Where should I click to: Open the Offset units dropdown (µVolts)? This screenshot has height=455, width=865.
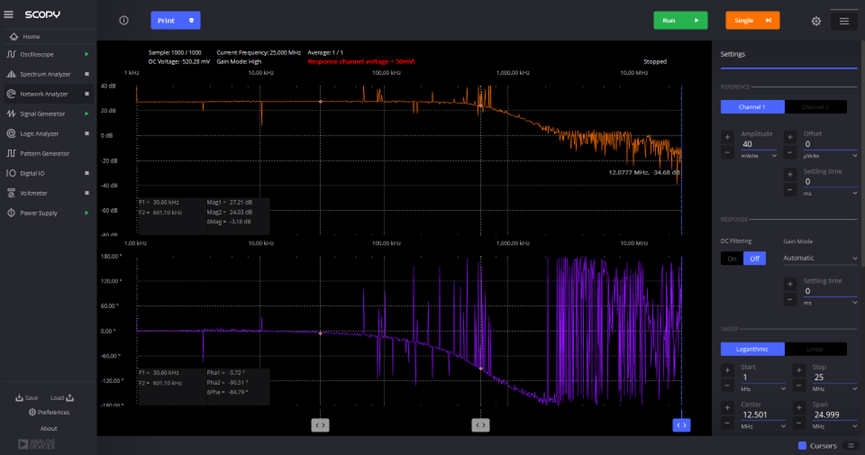[x=830, y=156]
